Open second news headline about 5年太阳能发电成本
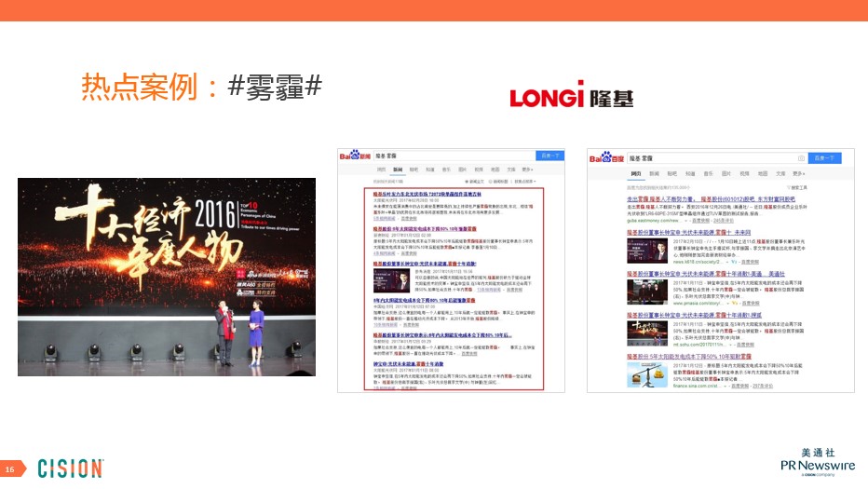Screen dimensions: 868x489 click(x=425, y=229)
